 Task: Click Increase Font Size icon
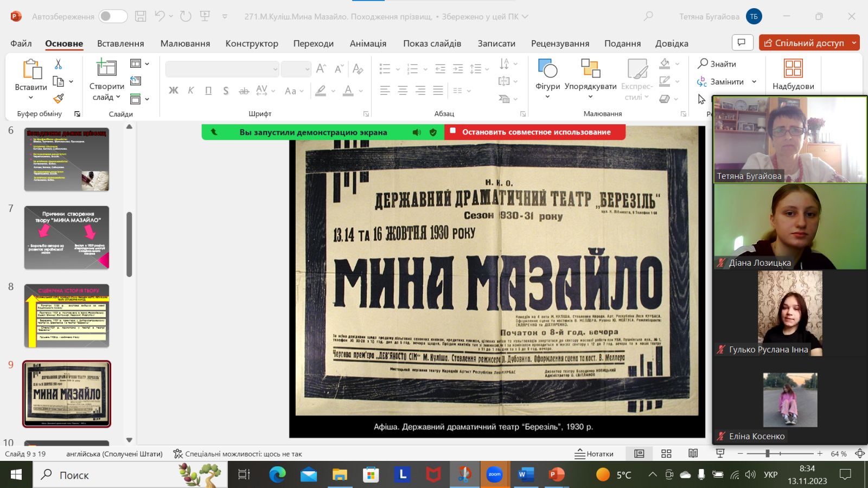click(321, 68)
